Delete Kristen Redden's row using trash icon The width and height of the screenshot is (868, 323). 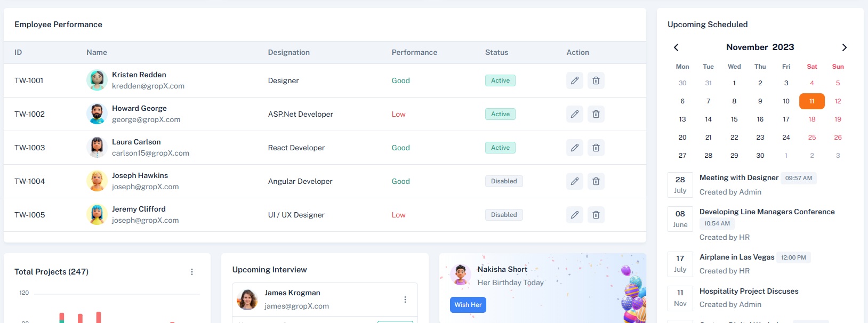click(x=596, y=80)
